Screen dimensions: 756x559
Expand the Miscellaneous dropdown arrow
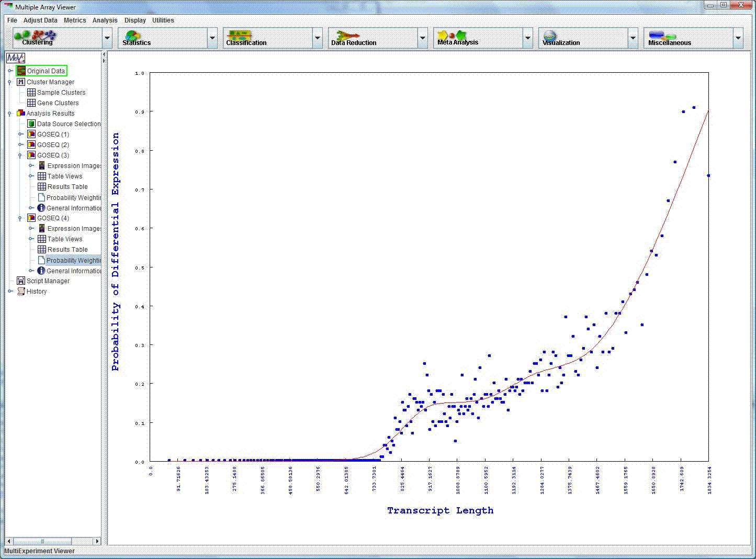738,38
